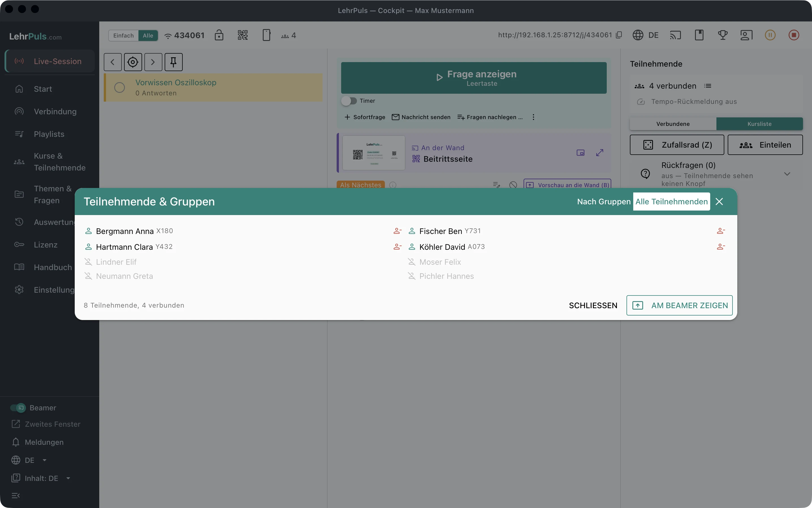The height and width of the screenshot is (508, 812).
Task: Open the Zufallsrad (Z) button
Action: tap(677, 145)
